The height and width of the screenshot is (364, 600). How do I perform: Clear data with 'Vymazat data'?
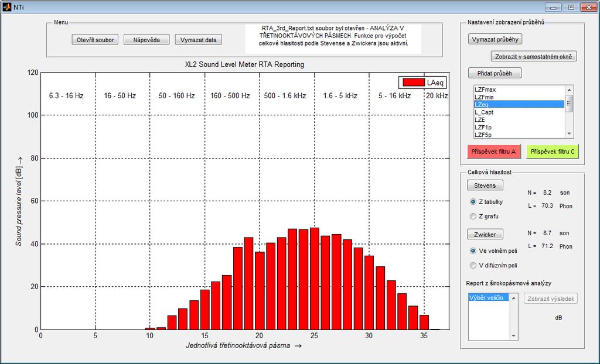(x=198, y=40)
